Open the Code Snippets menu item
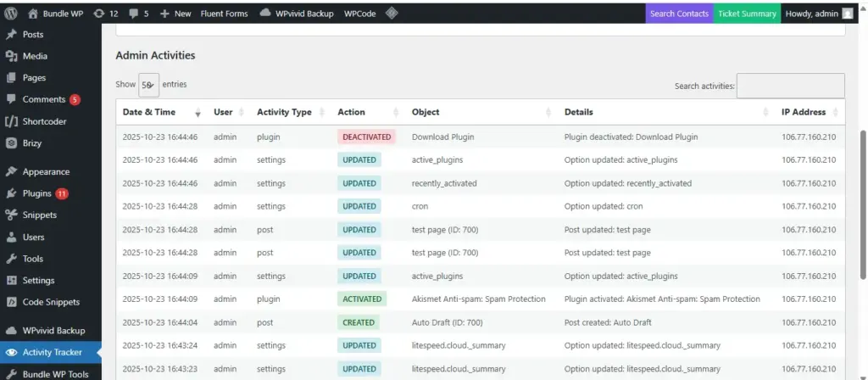The image size is (868, 380). (x=50, y=302)
